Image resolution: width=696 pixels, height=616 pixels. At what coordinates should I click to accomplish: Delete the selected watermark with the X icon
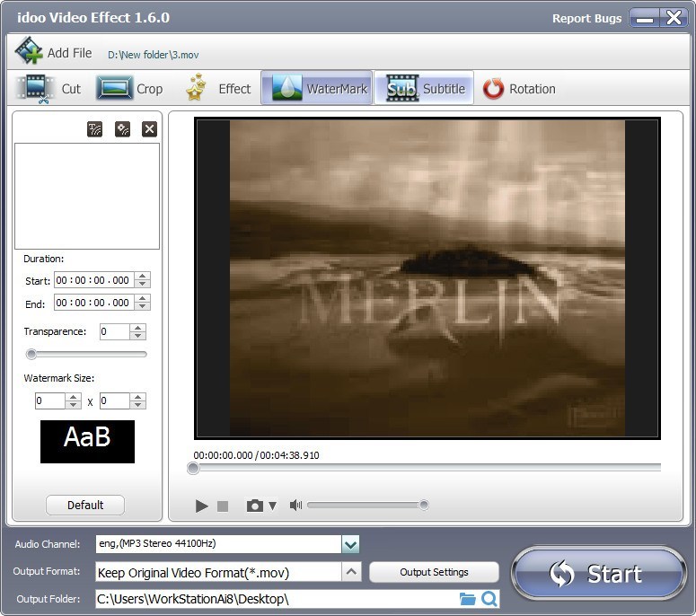150,129
